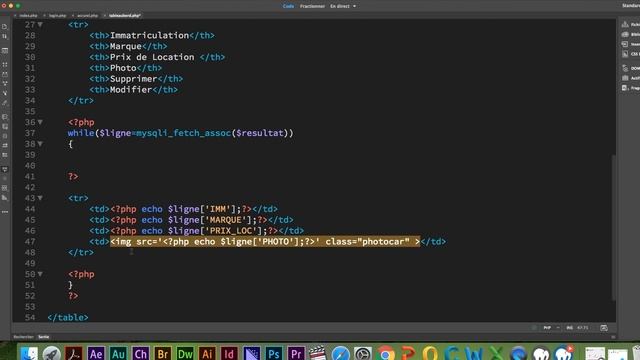Launch Photoshop from Dock

pyautogui.click(x=274, y=353)
